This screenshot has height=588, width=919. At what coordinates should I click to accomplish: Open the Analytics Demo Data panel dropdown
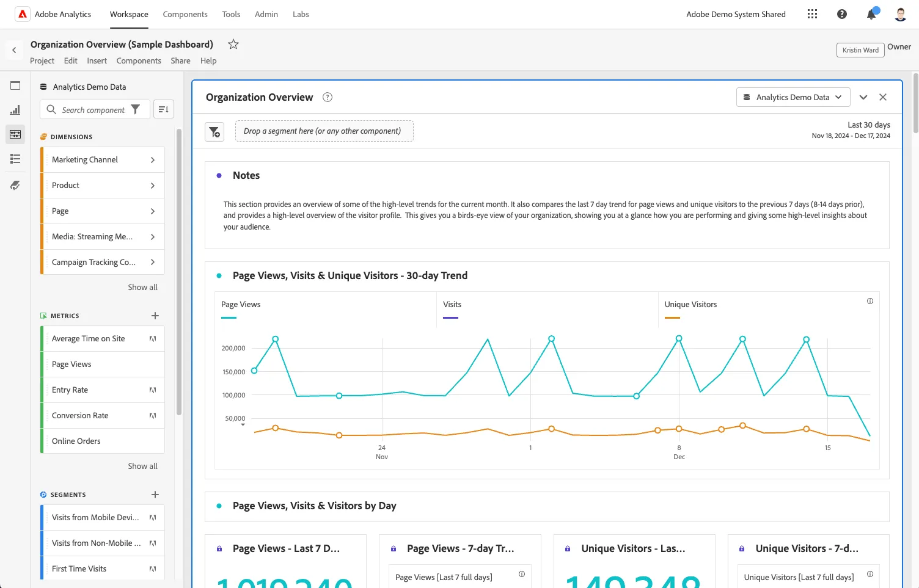[793, 97]
